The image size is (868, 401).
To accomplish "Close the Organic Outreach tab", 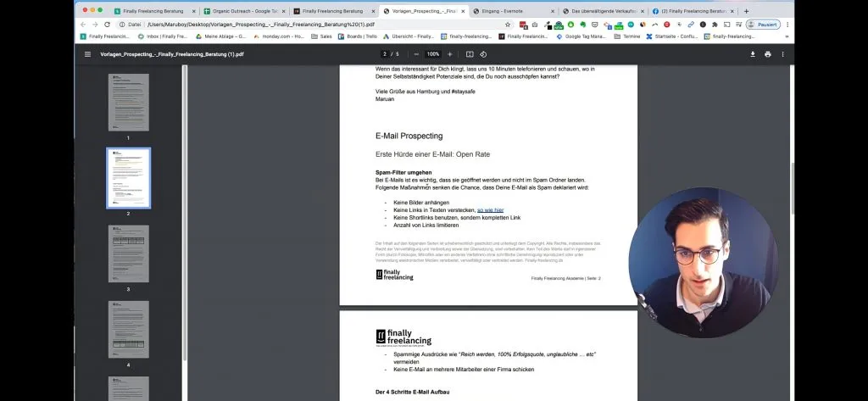I will click(x=283, y=11).
